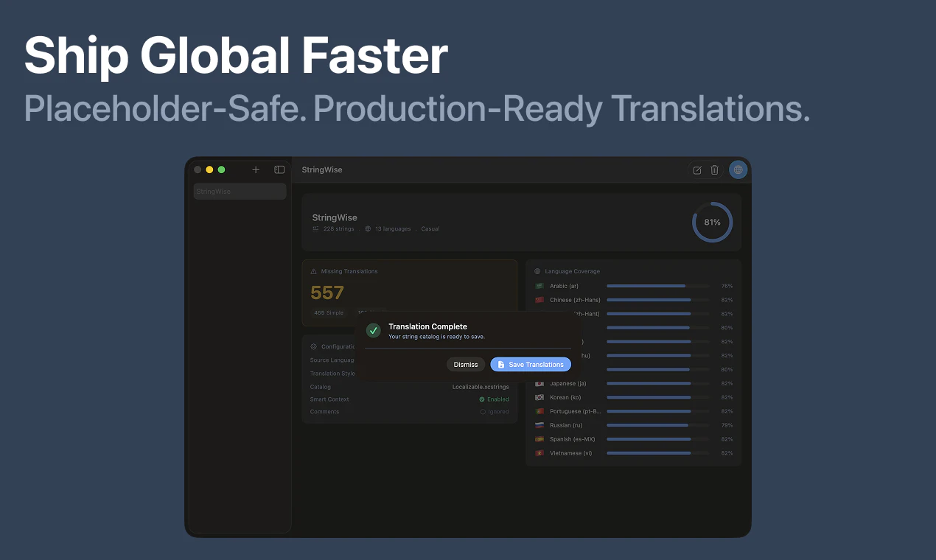Click the trash delete icon
This screenshot has width=936, height=560.
pos(714,170)
